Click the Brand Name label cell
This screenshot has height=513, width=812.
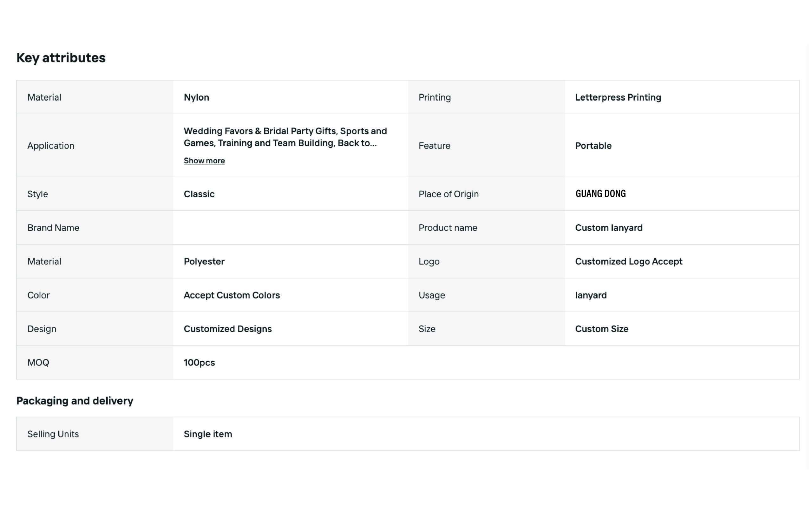tap(95, 228)
